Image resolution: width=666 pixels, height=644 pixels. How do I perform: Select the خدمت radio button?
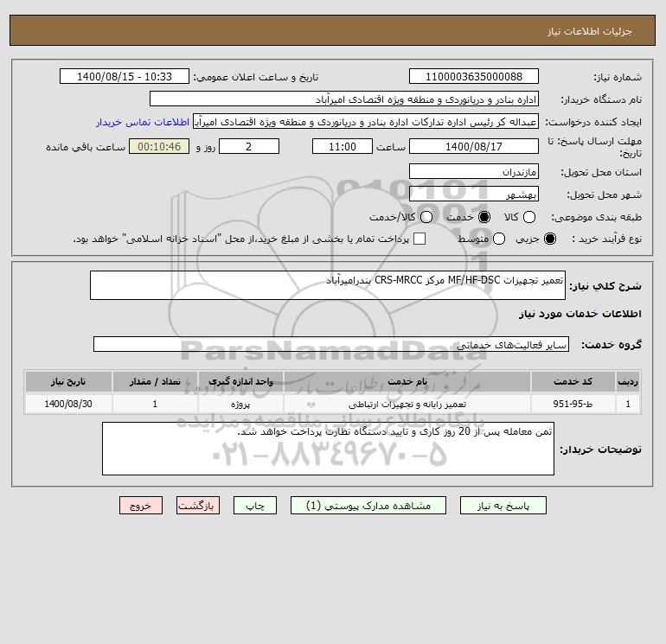pyautogui.click(x=483, y=217)
